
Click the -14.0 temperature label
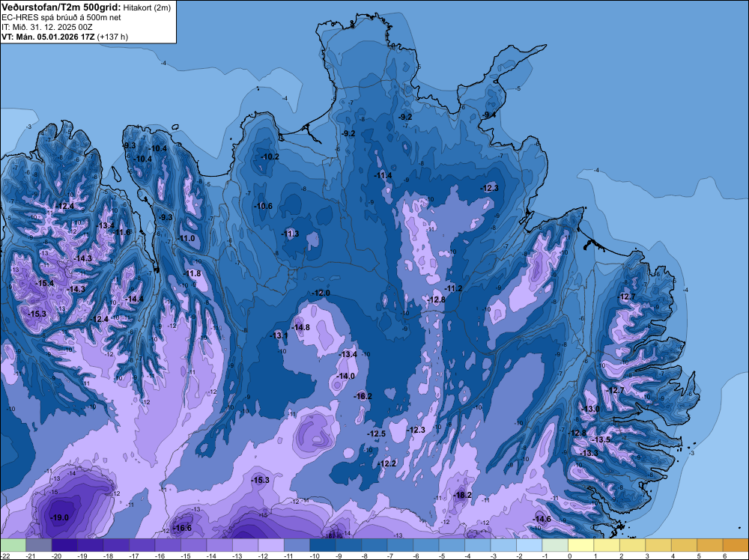point(346,376)
